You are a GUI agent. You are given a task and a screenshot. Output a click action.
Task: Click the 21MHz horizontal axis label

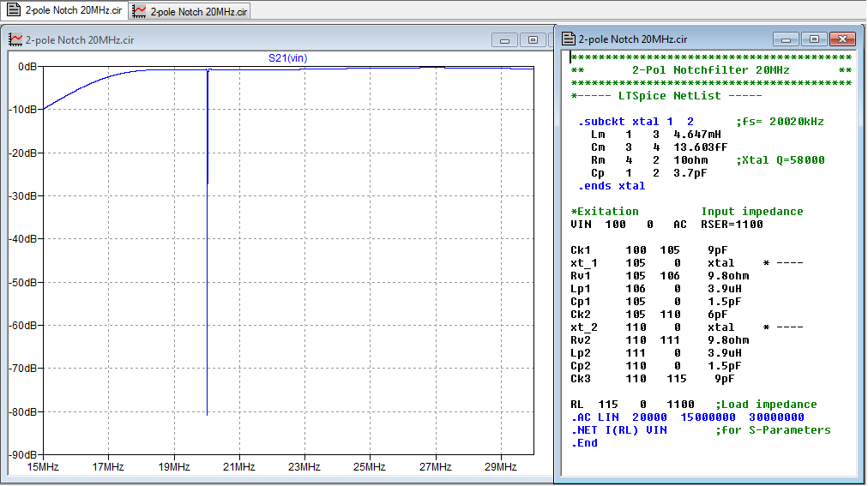[239, 467]
